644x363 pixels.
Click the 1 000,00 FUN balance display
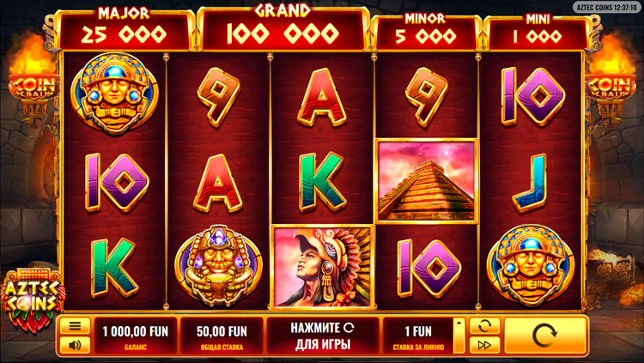tap(136, 336)
